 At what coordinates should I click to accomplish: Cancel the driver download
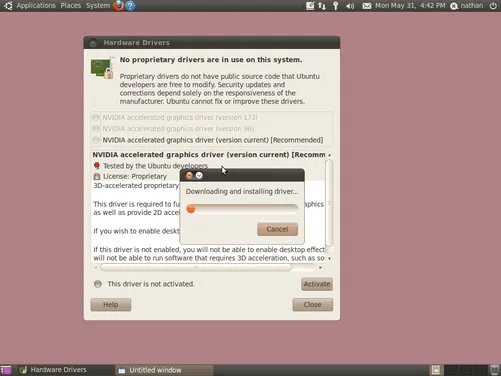pyautogui.click(x=277, y=229)
